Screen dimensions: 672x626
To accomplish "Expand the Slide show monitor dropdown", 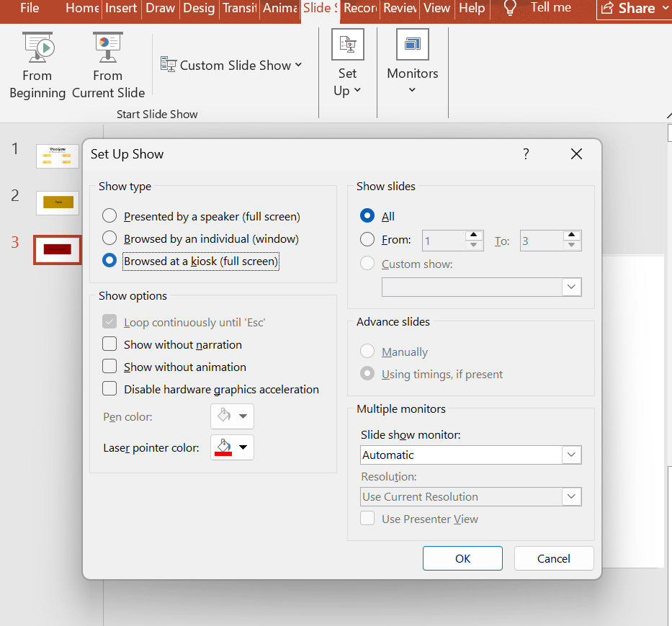I will click(571, 455).
